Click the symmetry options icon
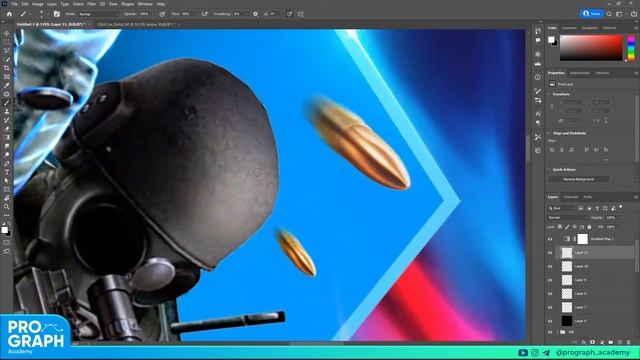The width and height of the screenshot is (640, 360). point(301,14)
